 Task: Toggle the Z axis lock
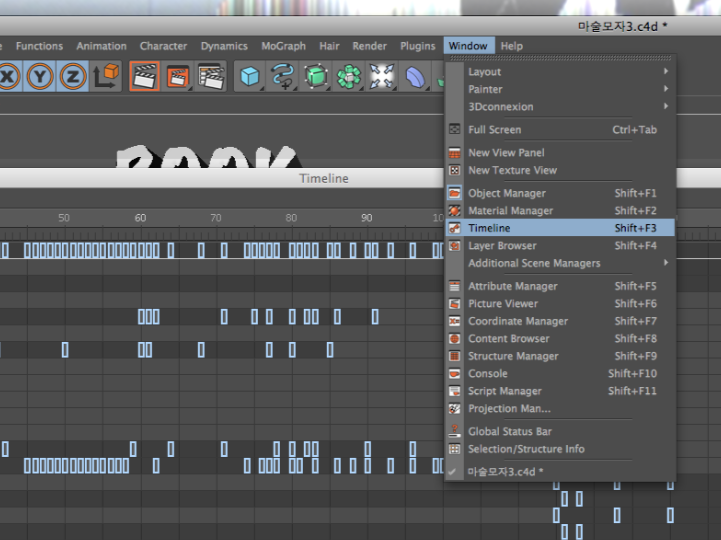coord(73,76)
